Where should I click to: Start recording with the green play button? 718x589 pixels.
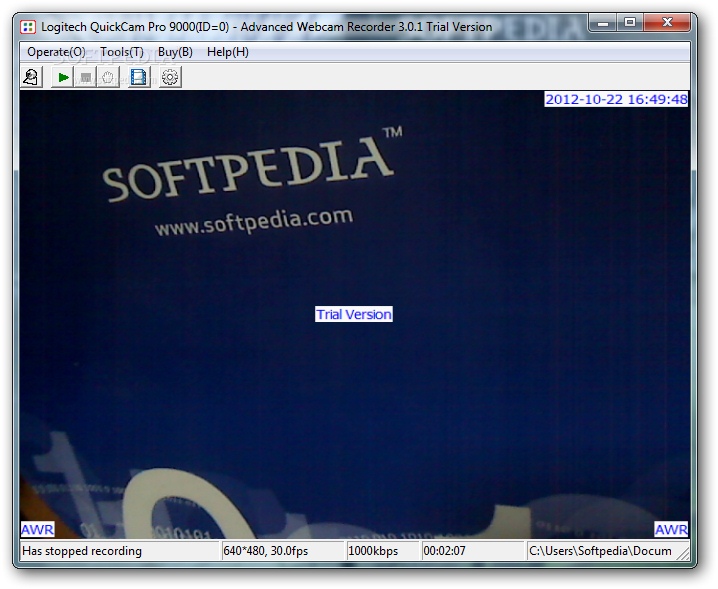coord(63,77)
